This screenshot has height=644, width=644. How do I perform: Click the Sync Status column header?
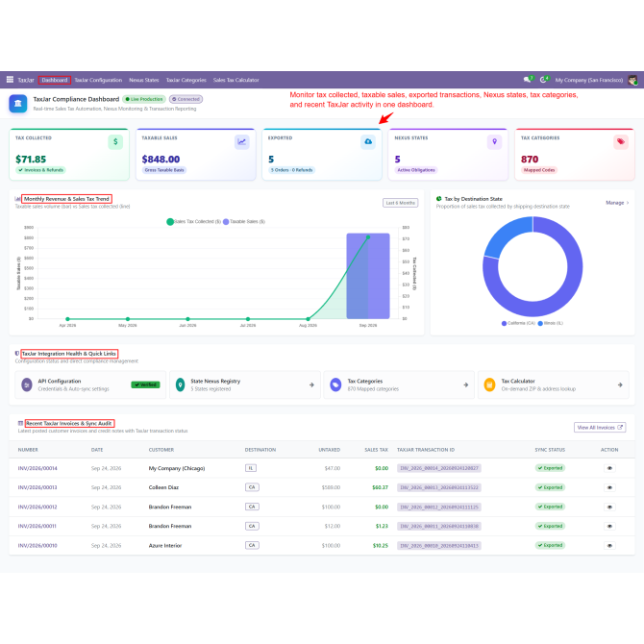pyautogui.click(x=550, y=450)
